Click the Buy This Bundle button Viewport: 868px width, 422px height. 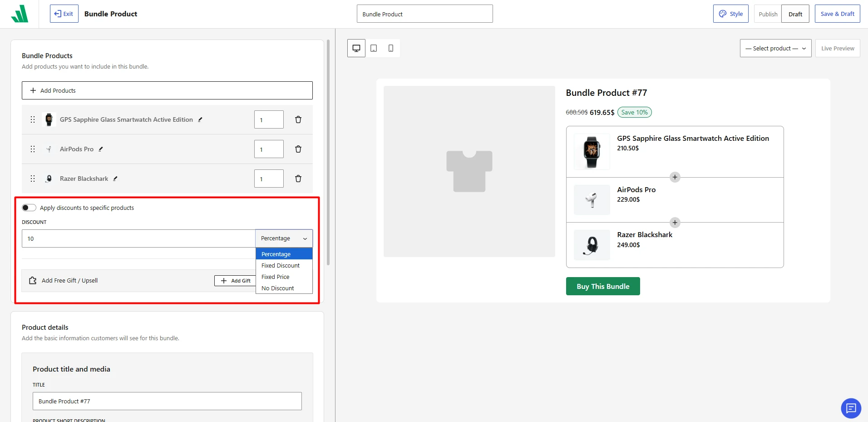(603, 286)
